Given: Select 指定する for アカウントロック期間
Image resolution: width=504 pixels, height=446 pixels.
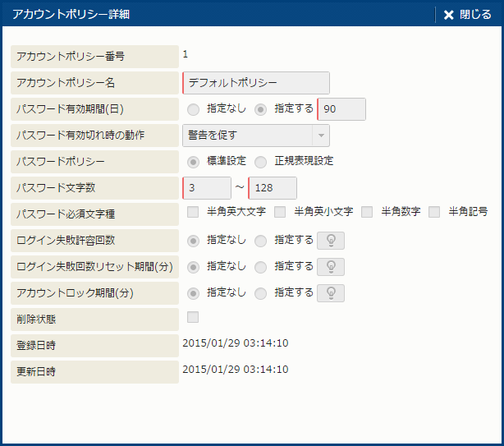Looking at the screenshot, I should (260, 293).
